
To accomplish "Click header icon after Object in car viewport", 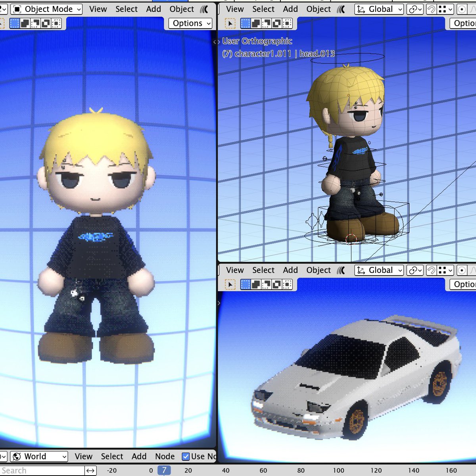I will [341, 270].
